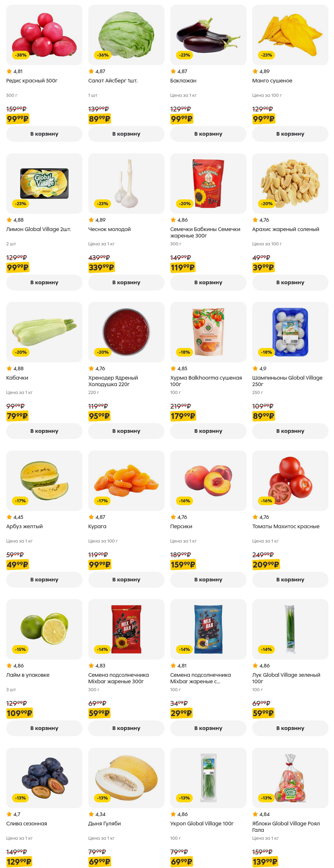The image size is (334, 868).
Task: Click the star icon for Кабачки rating
Action: point(9,368)
